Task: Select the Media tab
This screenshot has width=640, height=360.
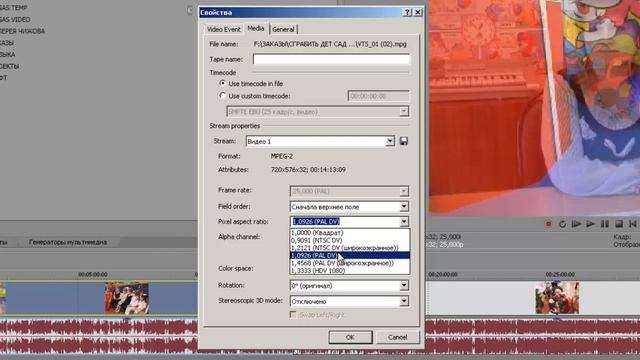Action: click(x=256, y=29)
